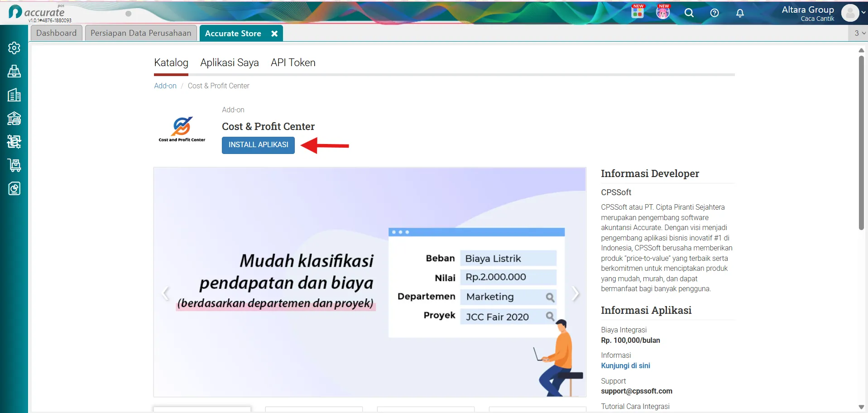Open the company building module in sidebar
The height and width of the screenshot is (413, 868).
pos(14,95)
